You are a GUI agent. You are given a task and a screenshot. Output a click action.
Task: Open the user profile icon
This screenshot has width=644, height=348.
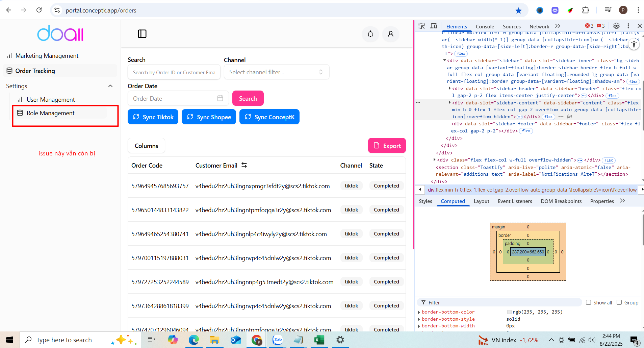tap(391, 34)
